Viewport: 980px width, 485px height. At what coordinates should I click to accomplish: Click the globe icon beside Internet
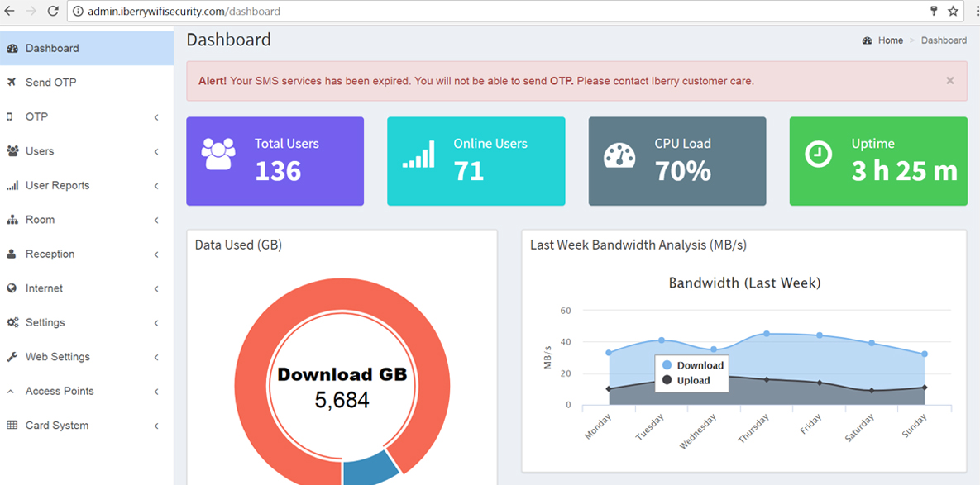[x=12, y=288]
